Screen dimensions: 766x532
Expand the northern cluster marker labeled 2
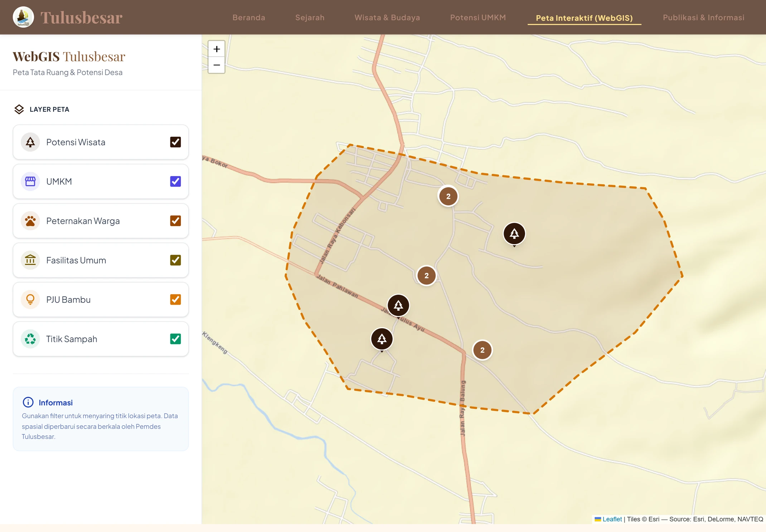pos(448,196)
